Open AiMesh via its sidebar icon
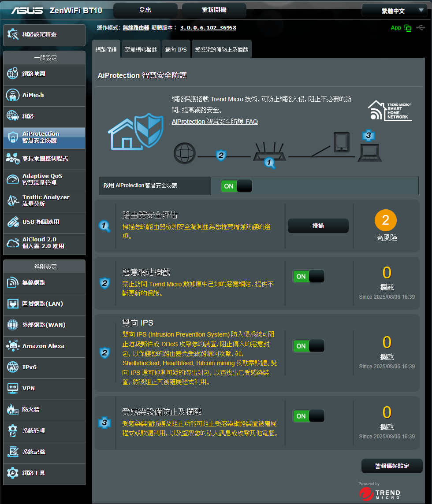The width and height of the screenshot is (432, 504). (x=13, y=95)
